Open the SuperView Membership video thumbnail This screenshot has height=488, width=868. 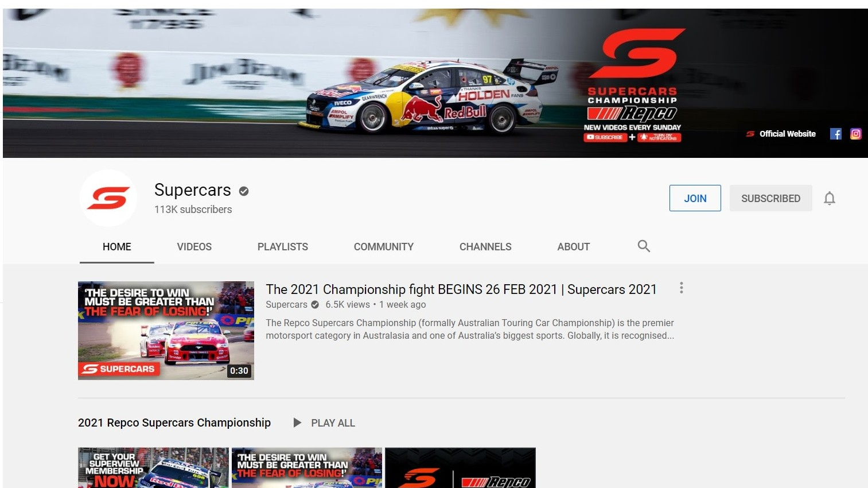(153, 468)
